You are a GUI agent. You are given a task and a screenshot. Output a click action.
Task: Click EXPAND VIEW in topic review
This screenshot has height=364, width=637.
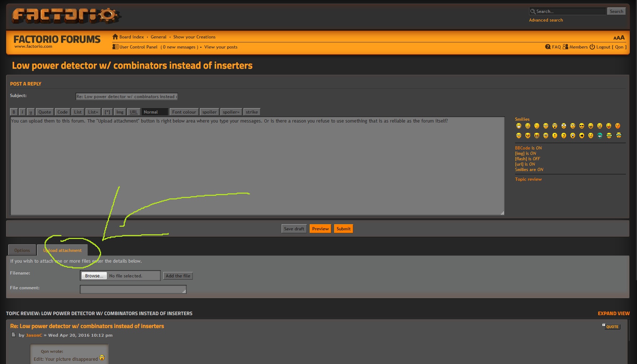tap(614, 313)
